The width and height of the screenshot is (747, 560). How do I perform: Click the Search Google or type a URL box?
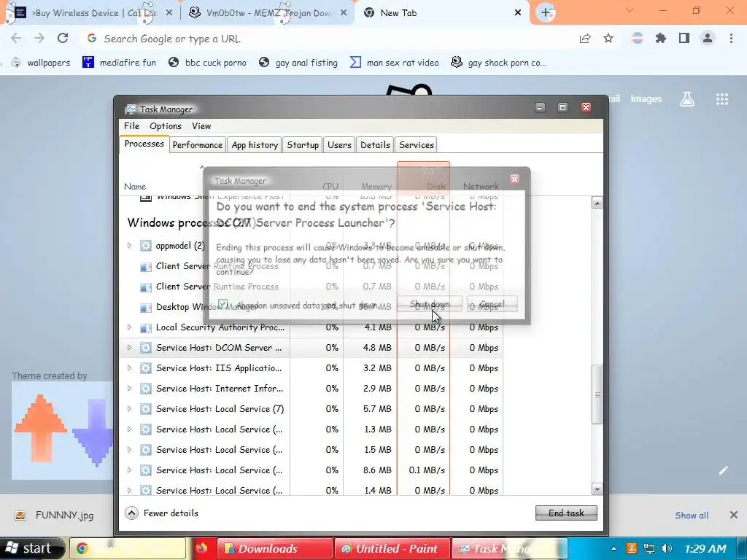tap(333, 39)
